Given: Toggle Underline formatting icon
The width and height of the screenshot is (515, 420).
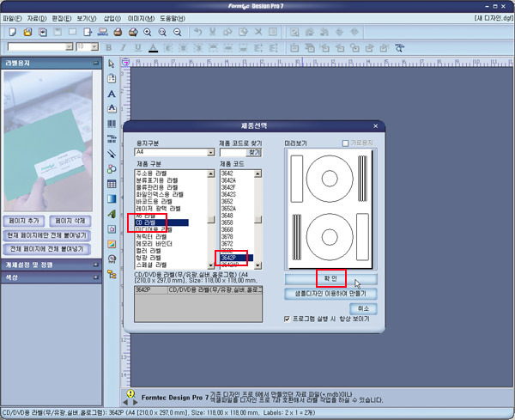Looking at the screenshot, I should (x=138, y=48).
